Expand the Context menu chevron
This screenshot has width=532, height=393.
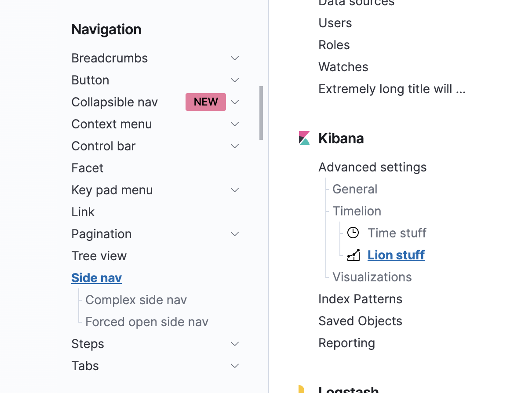[x=235, y=124]
